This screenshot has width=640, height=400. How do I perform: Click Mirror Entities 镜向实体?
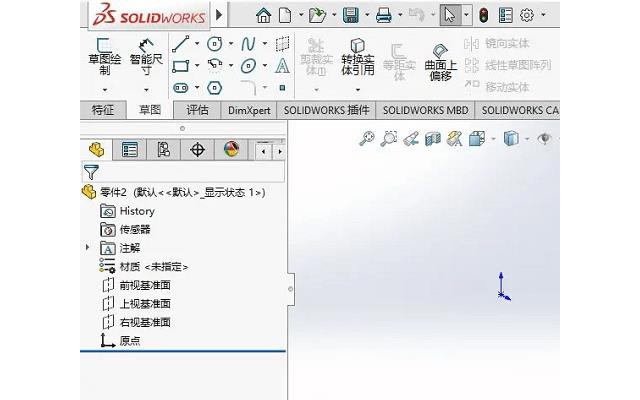coord(496,43)
